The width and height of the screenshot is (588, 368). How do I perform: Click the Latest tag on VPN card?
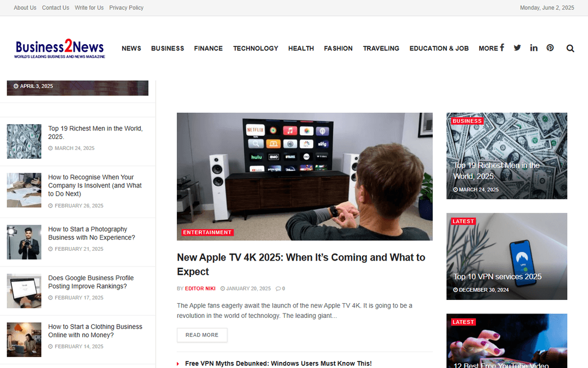(x=463, y=221)
